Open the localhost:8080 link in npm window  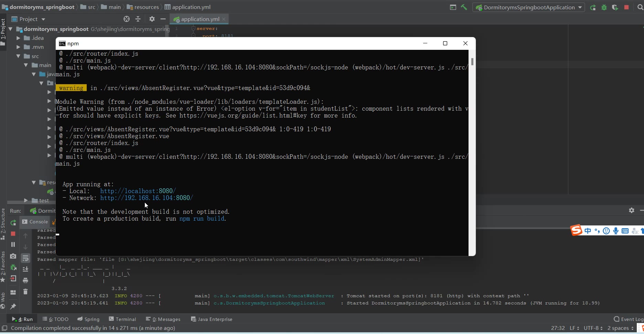138,191
